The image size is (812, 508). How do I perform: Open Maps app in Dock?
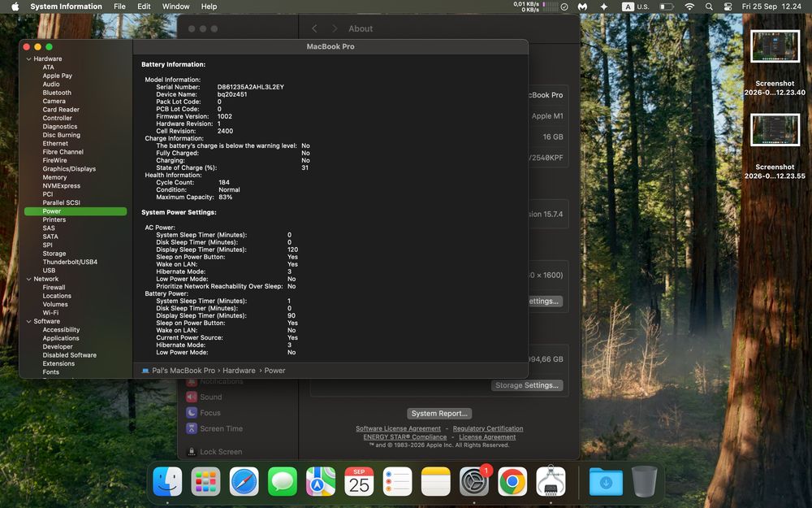[321, 481]
